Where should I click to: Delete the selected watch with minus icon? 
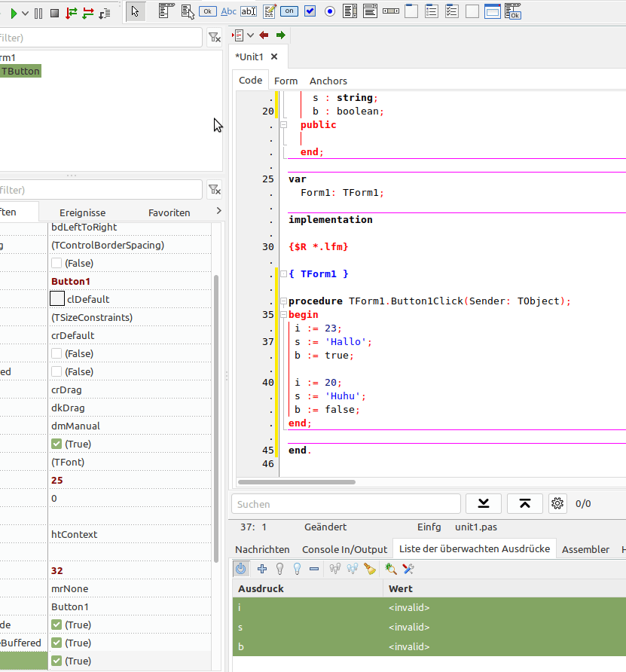314,569
